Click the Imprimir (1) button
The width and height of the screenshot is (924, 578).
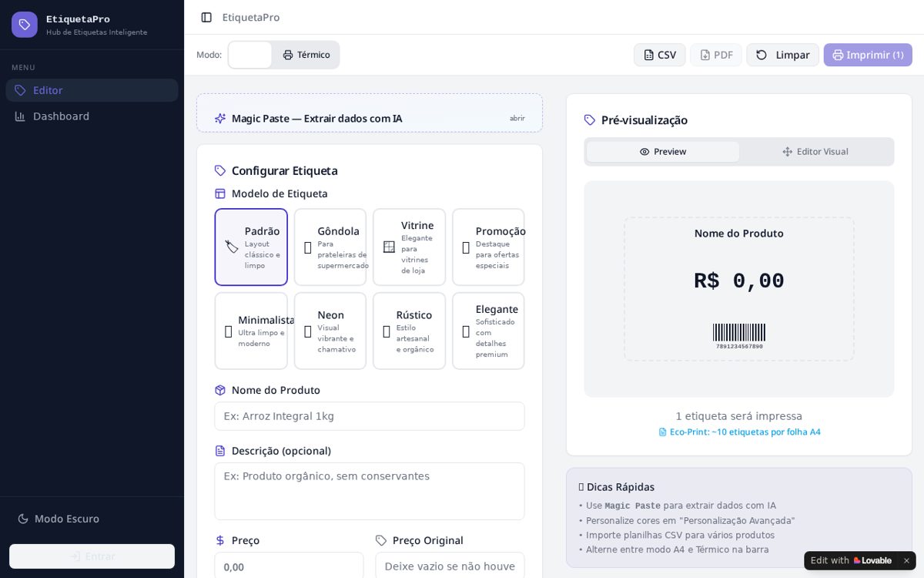tap(868, 55)
